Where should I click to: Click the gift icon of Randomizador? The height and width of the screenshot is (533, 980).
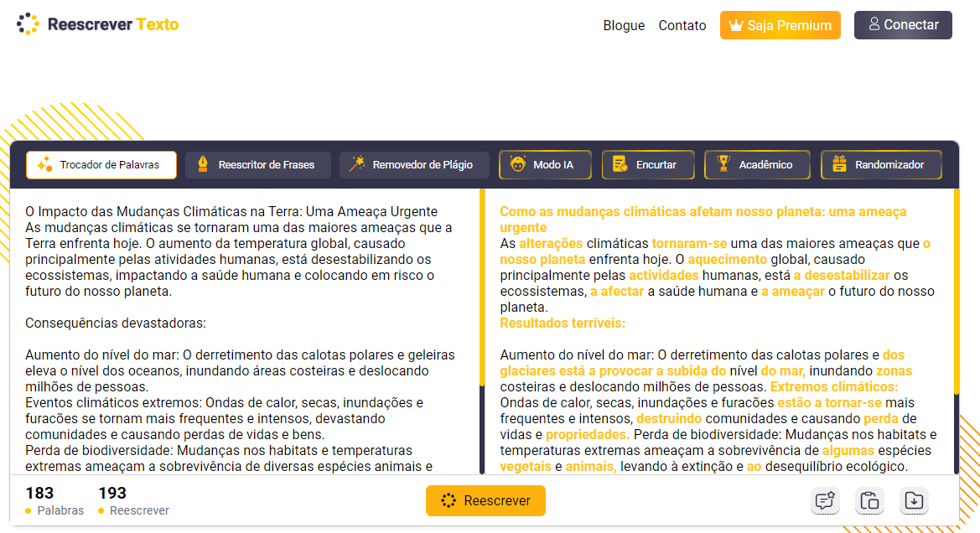coord(839,164)
